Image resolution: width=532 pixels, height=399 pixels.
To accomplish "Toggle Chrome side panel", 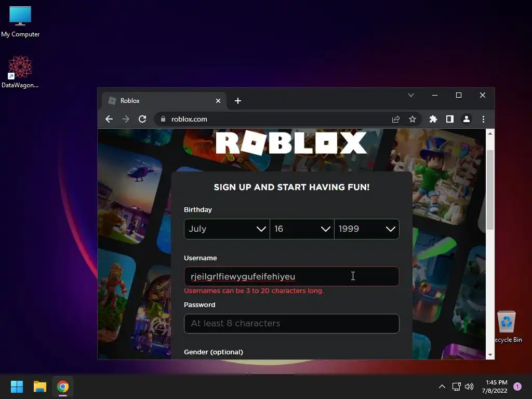I will [450, 119].
